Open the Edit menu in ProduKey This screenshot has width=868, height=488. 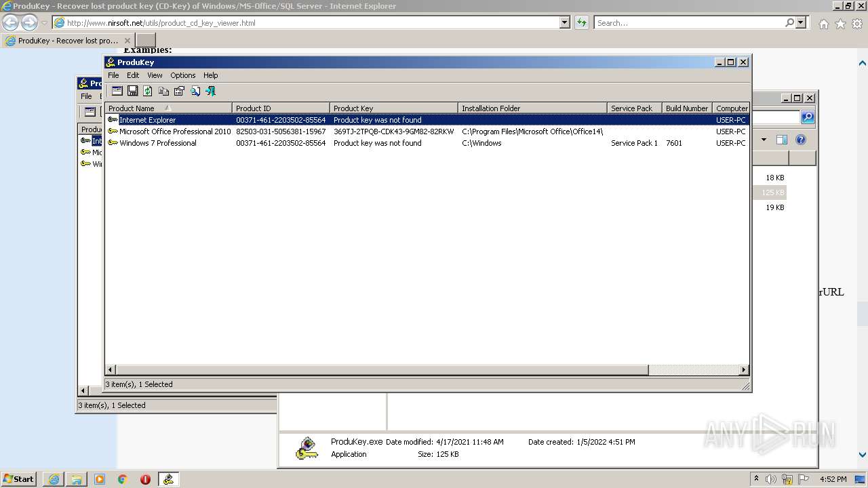[x=133, y=75]
